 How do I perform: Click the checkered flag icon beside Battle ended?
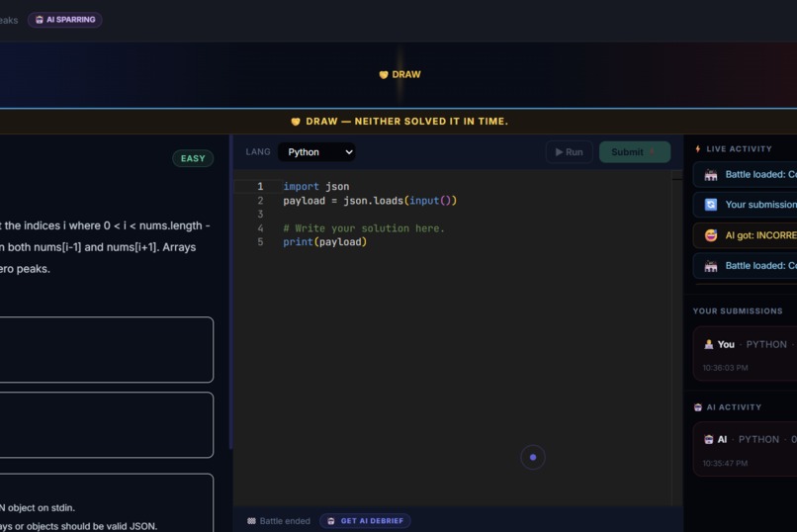tap(251, 521)
